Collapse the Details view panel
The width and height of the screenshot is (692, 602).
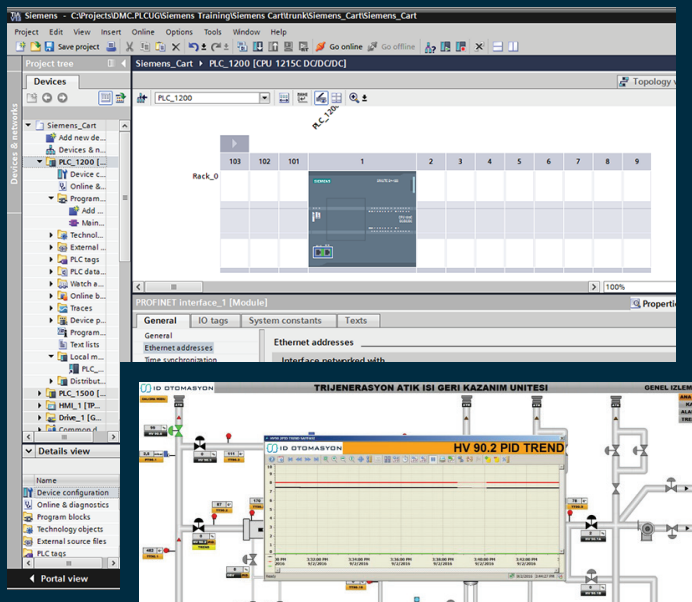[x=29, y=451]
